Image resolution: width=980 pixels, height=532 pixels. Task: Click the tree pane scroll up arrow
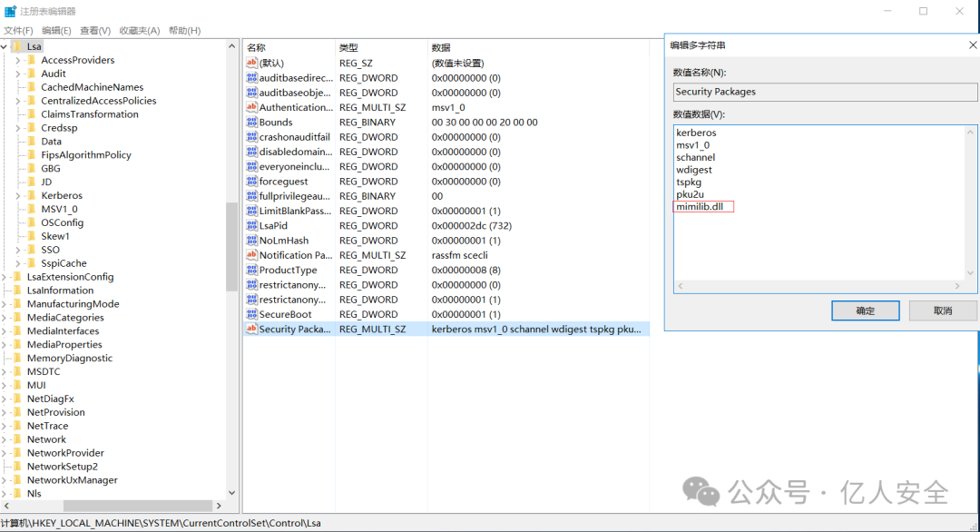[x=232, y=46]
